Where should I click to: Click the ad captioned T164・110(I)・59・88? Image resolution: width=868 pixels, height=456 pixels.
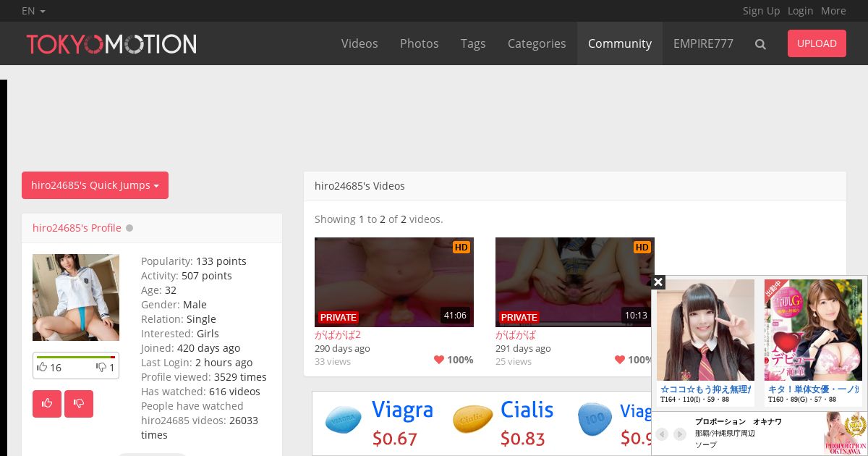click(x=705, y=342)
